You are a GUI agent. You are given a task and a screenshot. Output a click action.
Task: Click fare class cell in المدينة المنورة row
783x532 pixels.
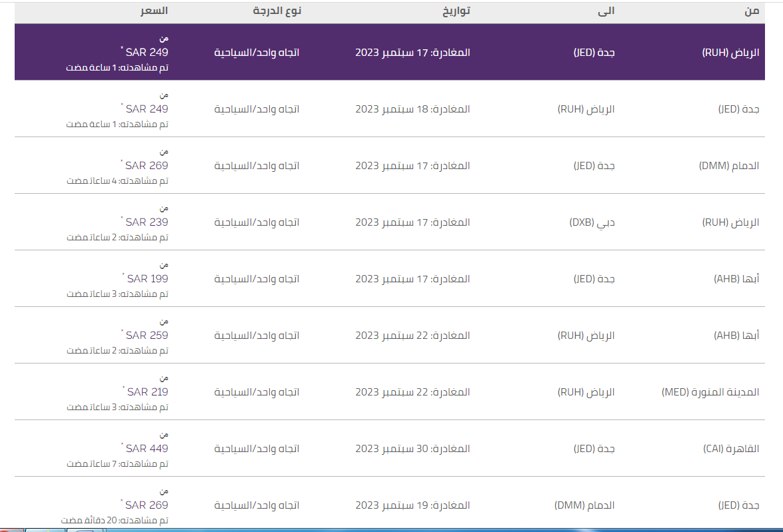[257, 392]
